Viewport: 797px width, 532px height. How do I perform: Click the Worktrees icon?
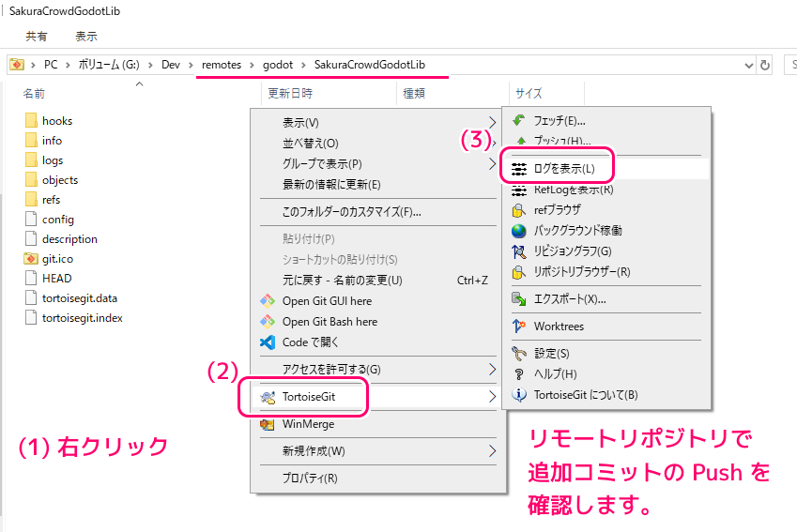(x=518, y=327)
